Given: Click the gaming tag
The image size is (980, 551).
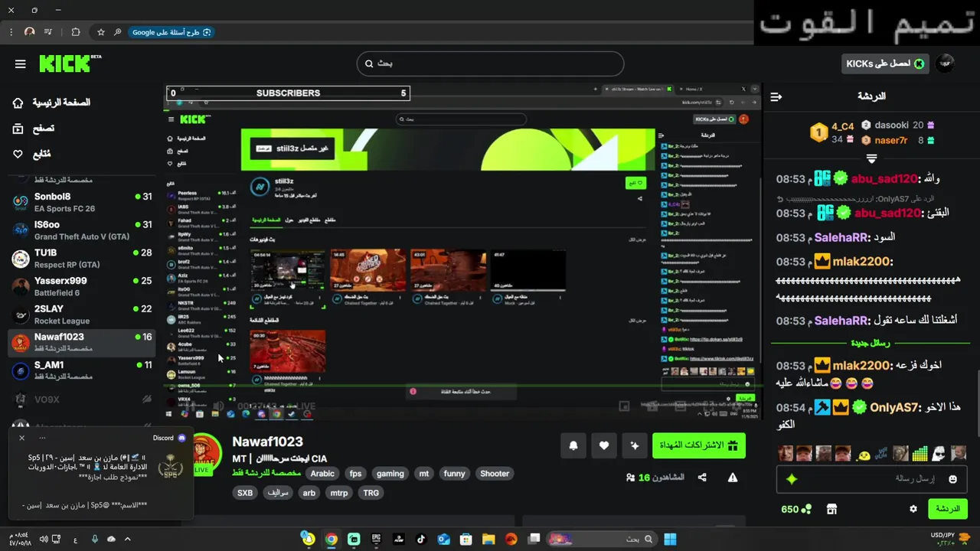Looking at the screenshot, I should 390,474.
